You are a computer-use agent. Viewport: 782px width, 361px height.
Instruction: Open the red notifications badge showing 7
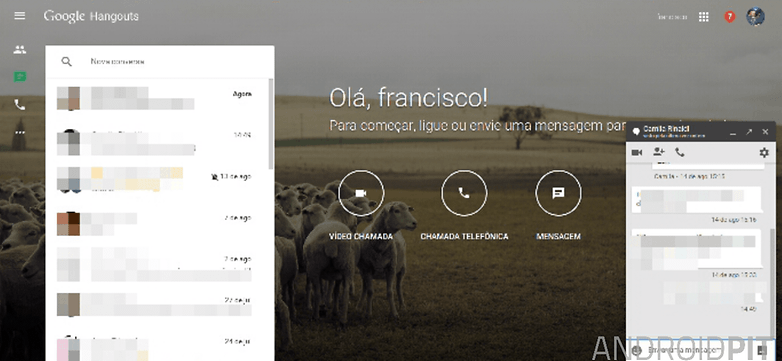(x=730, y=17)
